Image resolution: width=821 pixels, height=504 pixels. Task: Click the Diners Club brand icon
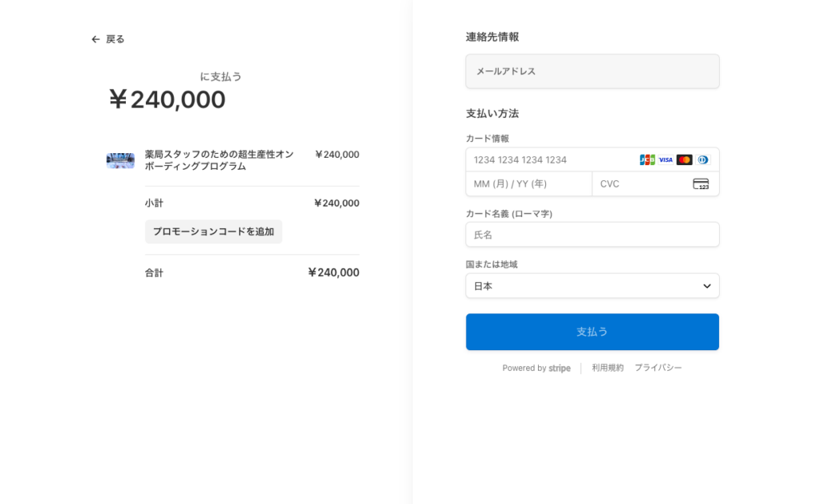(x=703, y=159)
